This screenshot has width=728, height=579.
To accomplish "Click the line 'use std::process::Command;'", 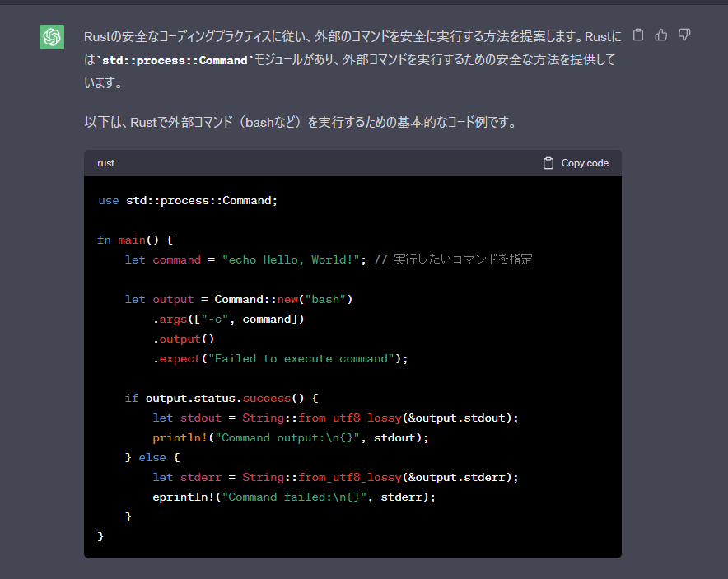I will pyautogui.click(x=188, y=201).
